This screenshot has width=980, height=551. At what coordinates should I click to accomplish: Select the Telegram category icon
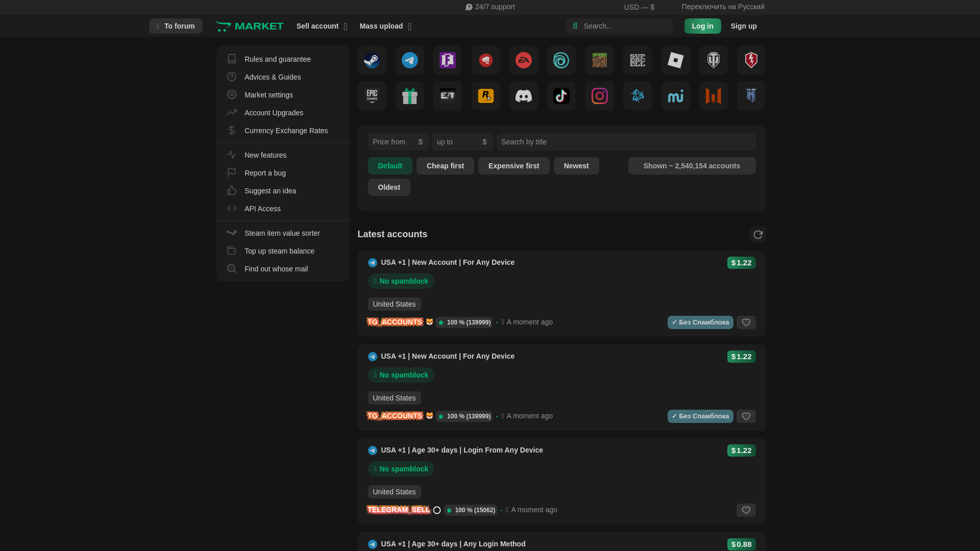coord(409,60)
